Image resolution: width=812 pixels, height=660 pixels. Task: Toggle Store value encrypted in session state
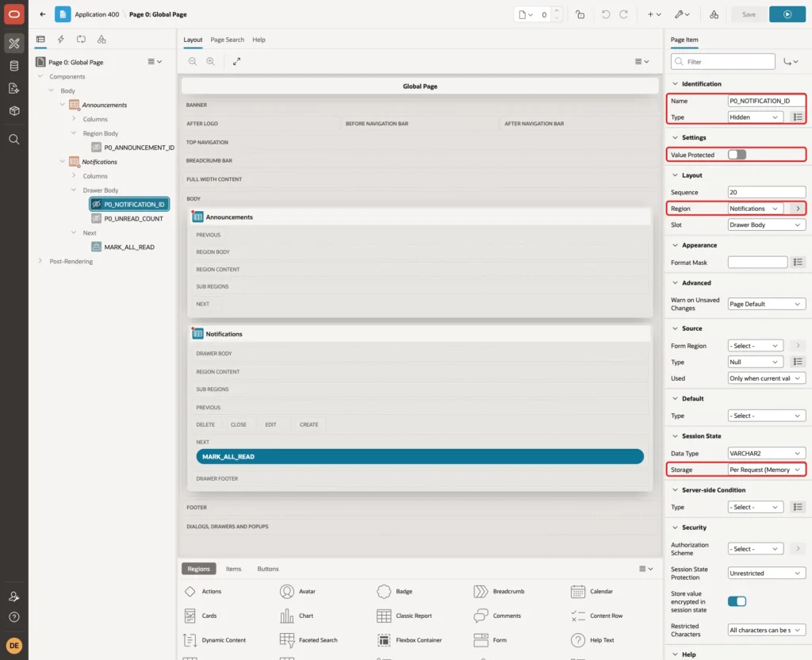(737, 601)
